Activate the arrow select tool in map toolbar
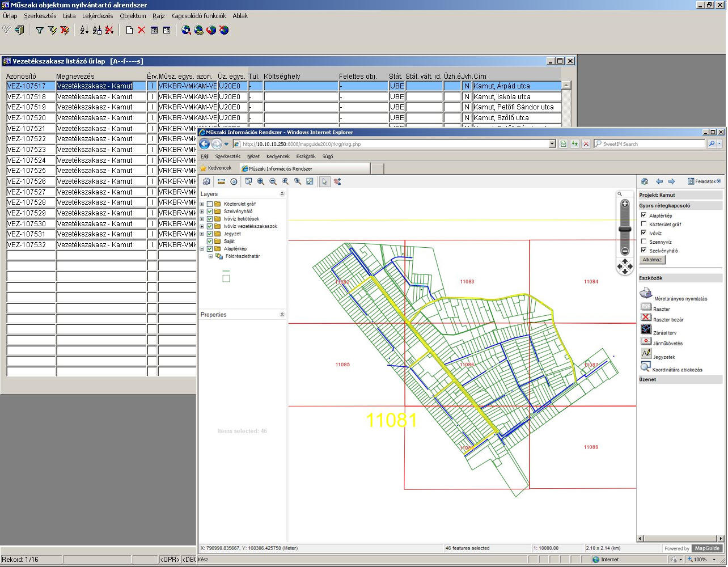The height and width of the screenshot is (567, 728). pyautogui.click(x=324, y=182)
